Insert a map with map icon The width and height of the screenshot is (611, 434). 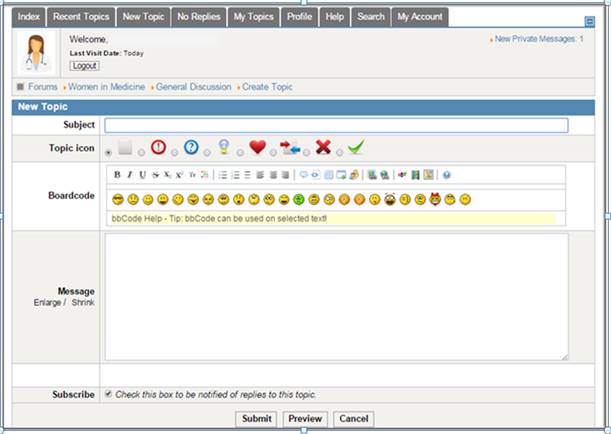[429, 175]
